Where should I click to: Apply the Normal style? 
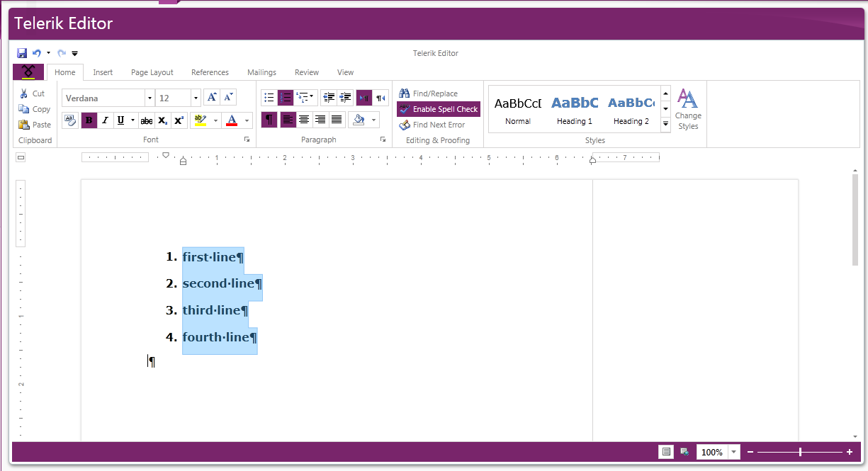(x=517, y=109)
